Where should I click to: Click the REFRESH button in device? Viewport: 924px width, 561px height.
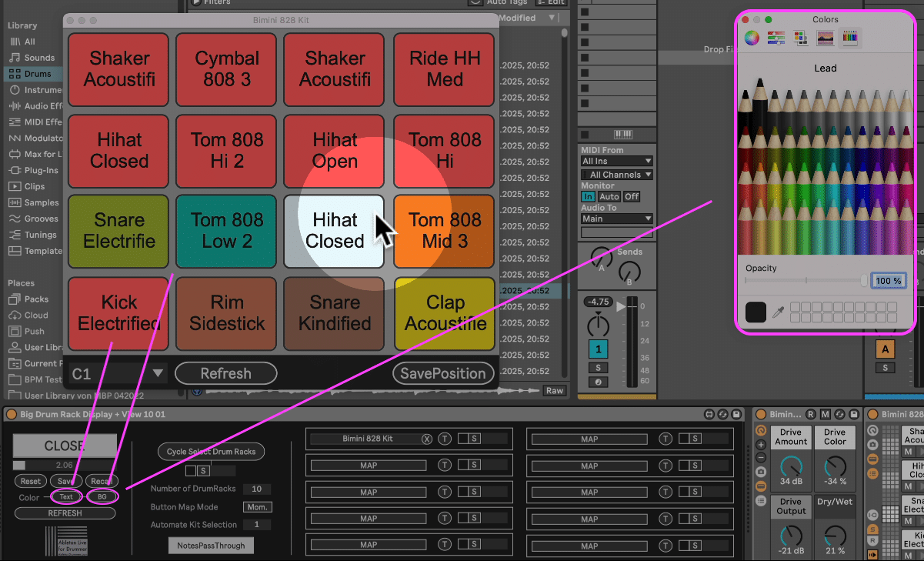click(65, 513)
